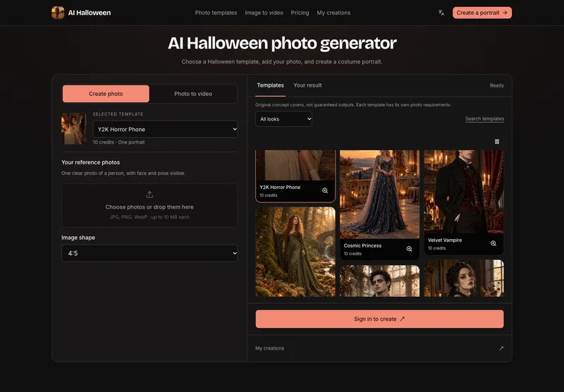Viewport: 564px width, 392px height.
Task: Click the Ready status text
Action: pyautogui.click(x=497, y=85)
